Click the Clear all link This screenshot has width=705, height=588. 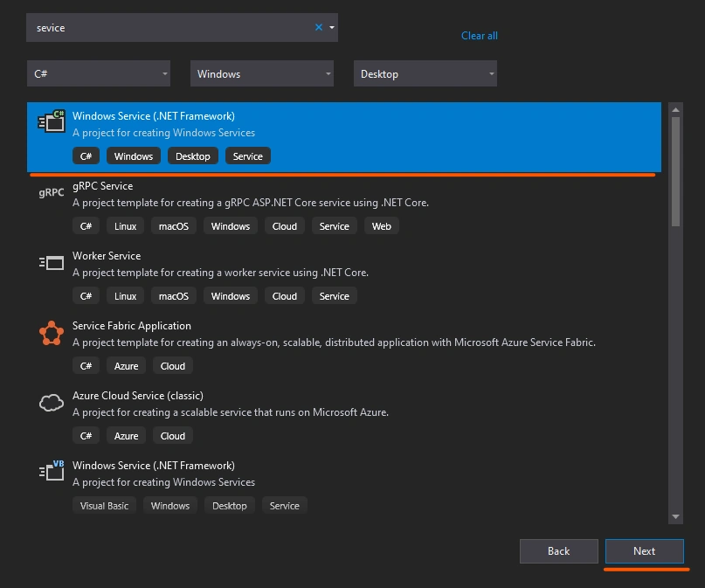480,36
